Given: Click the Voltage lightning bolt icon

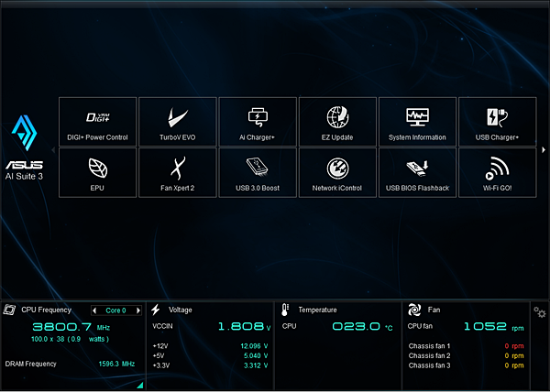Looking at the screenshot, I should pyautogui.click(x=156, y=310).
